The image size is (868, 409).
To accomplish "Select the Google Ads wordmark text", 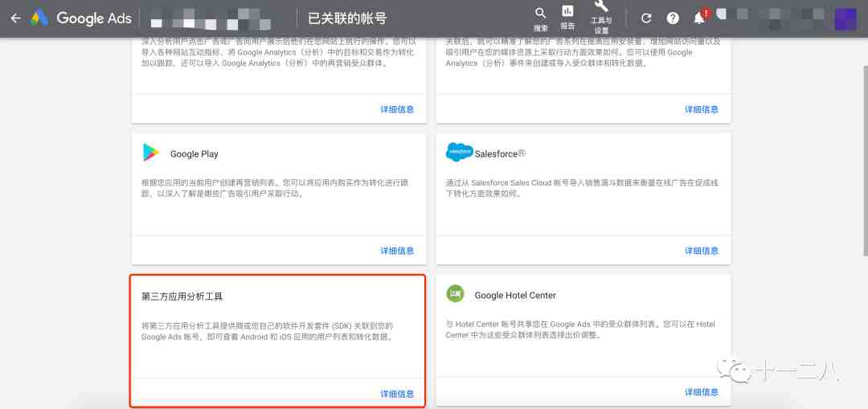I will coord(94,18).
